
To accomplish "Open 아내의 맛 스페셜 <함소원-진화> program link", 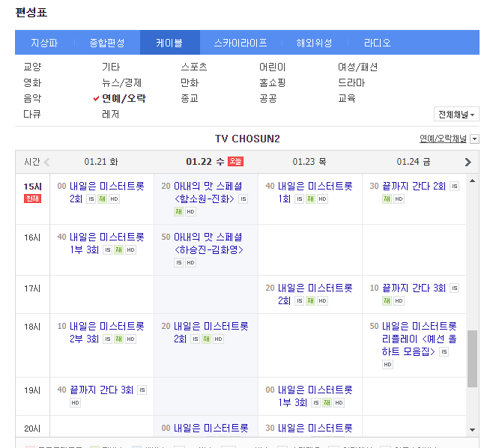I will click(204, 193).
